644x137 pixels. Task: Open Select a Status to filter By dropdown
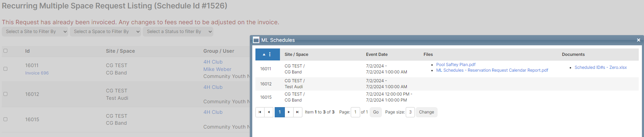pos(178,32)
